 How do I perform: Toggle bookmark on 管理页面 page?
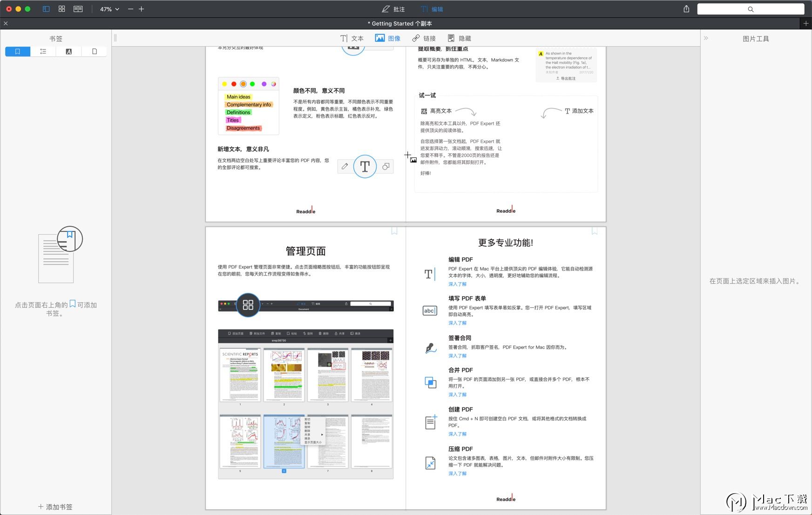(x=394, y=231)
